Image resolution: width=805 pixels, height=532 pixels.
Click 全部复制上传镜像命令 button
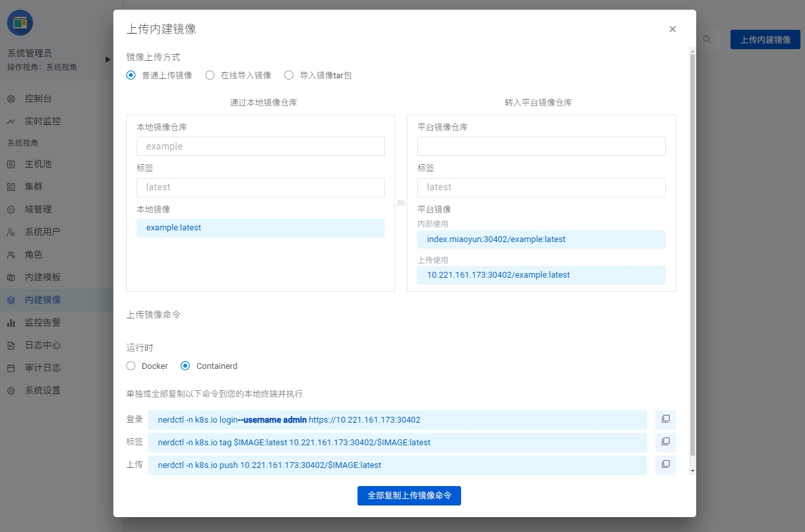coord(409,495)
